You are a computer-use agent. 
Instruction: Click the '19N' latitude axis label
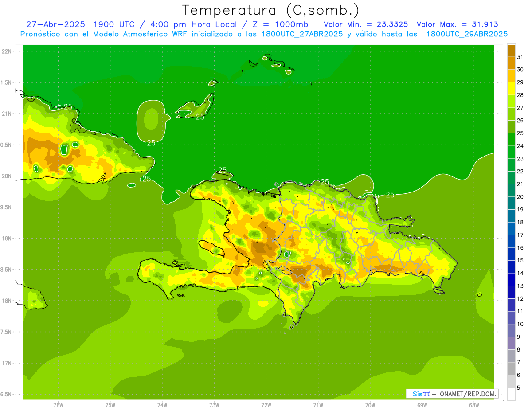8,239
